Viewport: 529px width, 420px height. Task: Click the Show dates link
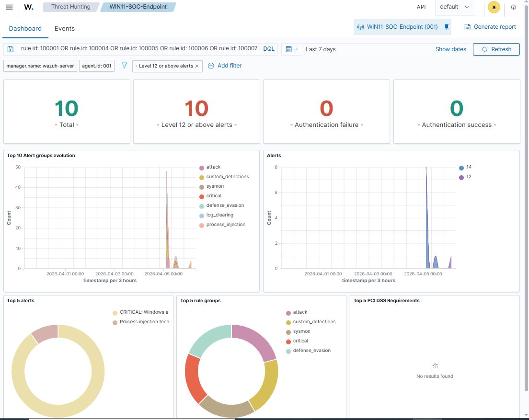[450, 49]
